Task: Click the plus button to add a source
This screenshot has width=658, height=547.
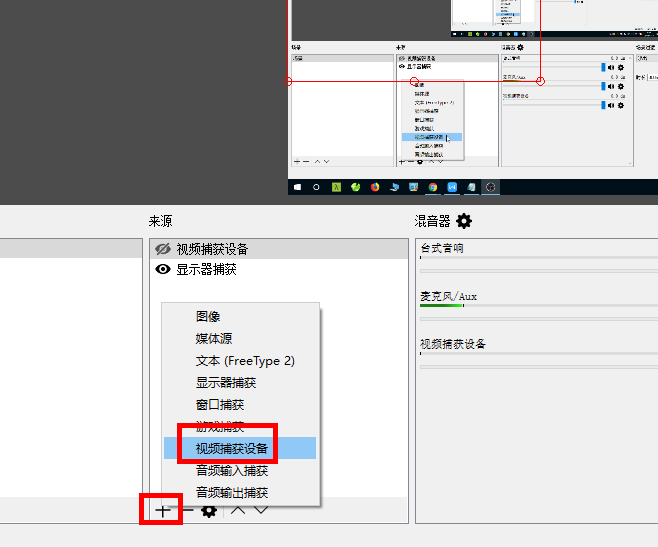Action: click(x=163, y=510)
